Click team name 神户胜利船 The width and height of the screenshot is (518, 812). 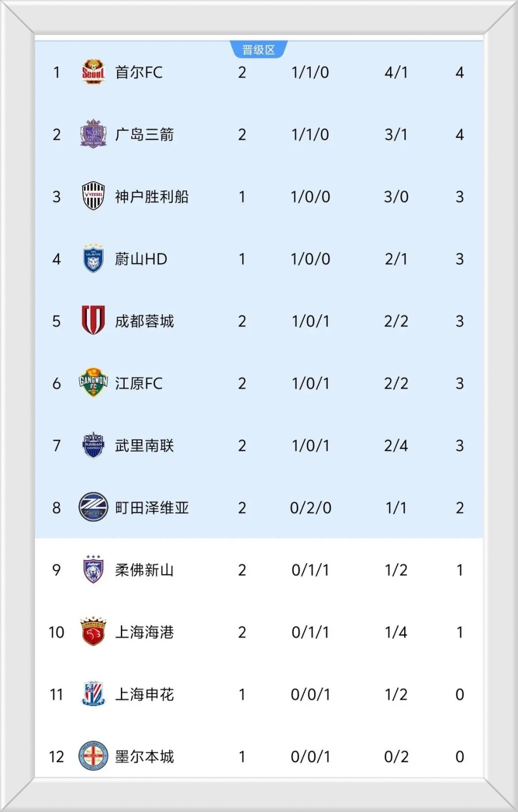[152, 196]
